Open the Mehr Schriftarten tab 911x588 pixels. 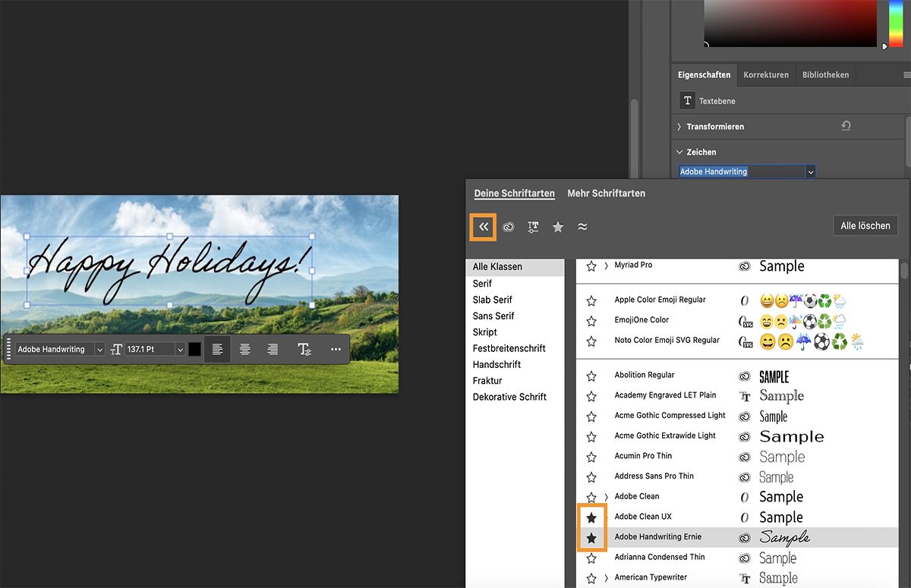coord(606,193)
